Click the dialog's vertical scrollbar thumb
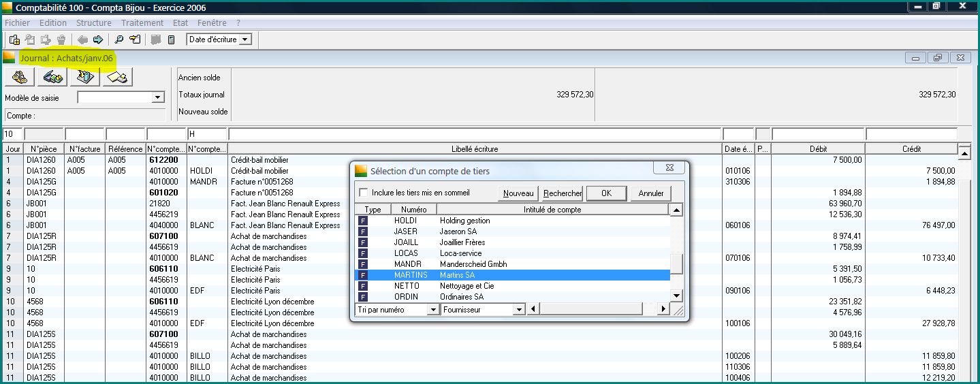980x384 pixels. tap(676, 263)
